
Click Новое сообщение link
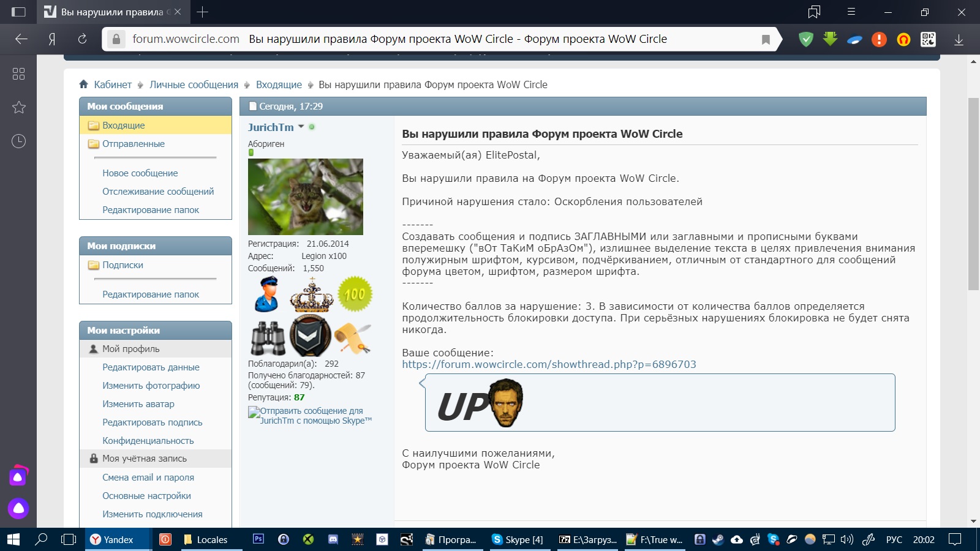tap(140, 173)
